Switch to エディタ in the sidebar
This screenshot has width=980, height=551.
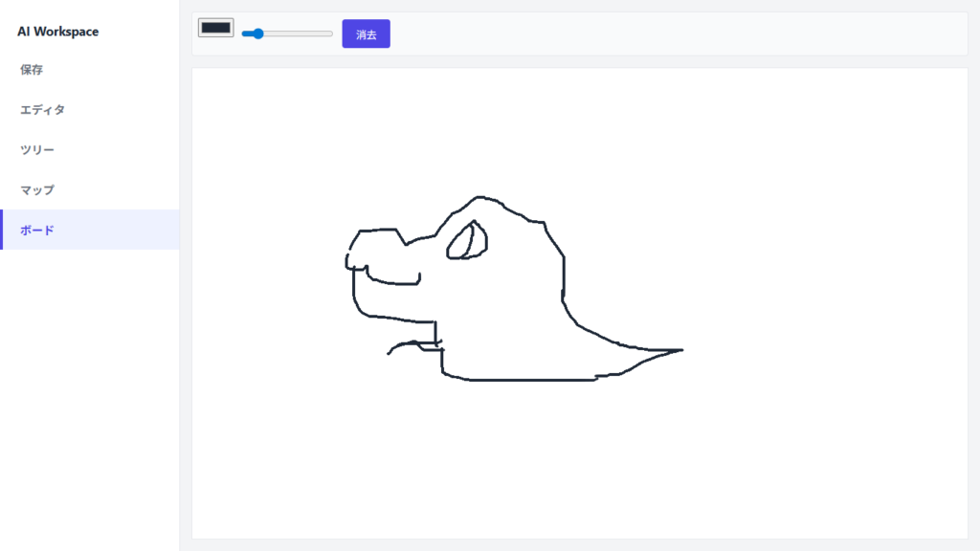pos(43,110)
